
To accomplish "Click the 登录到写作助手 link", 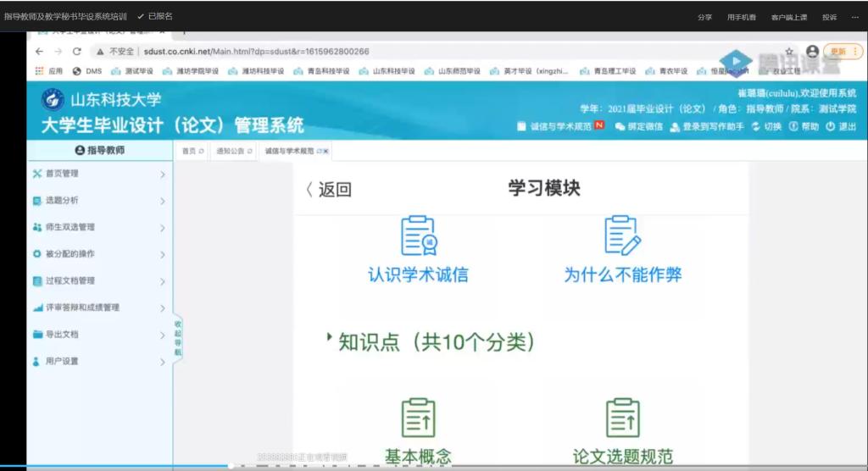I will coord(706,127).
